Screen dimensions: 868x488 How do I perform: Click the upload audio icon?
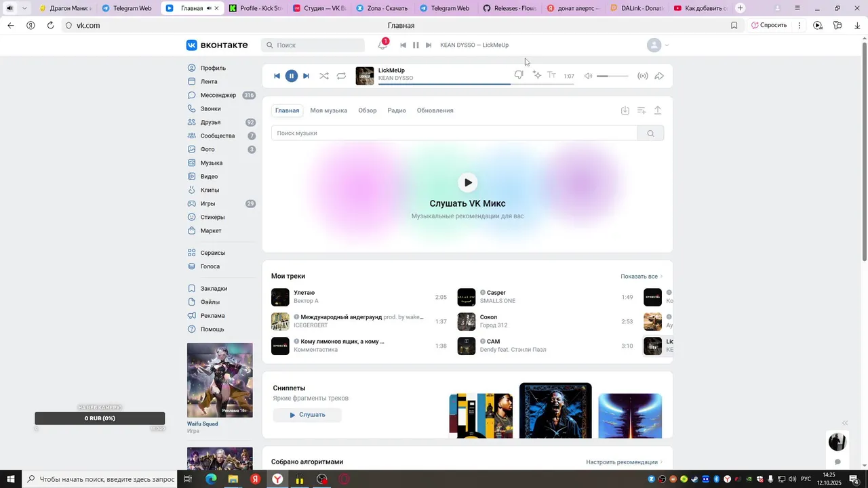[x=658, y=110]
